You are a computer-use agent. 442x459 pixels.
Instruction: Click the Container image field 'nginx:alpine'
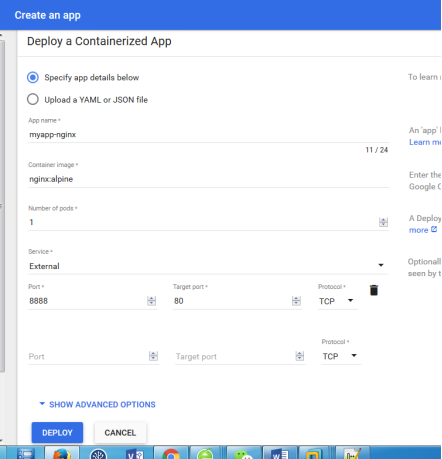click(208, 179)
